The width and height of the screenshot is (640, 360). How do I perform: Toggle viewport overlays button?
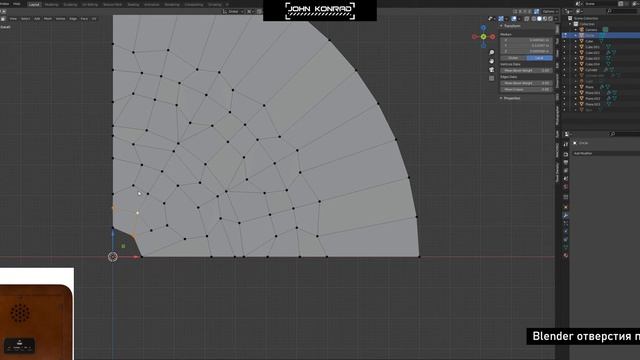click(514, 19)
